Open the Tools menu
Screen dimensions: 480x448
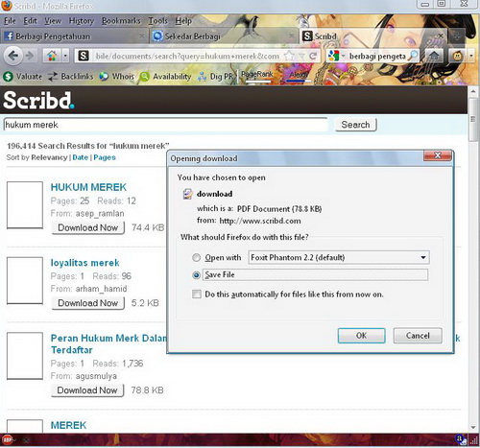click(157, 21)
